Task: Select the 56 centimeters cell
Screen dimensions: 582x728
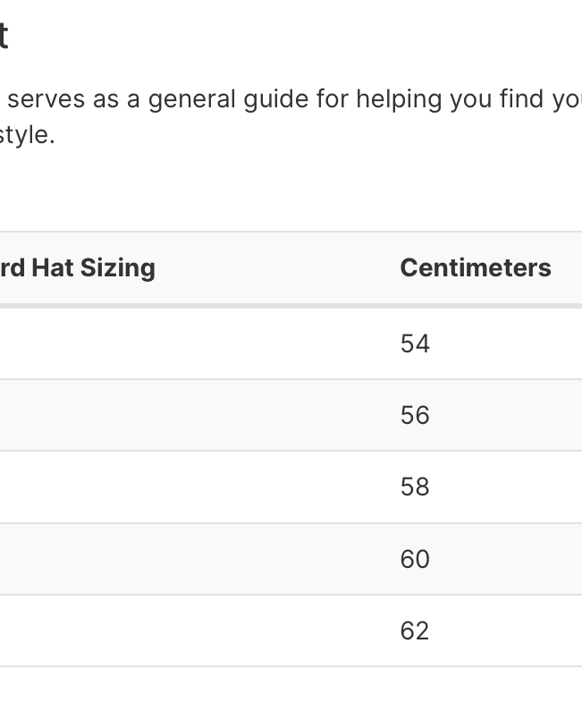Action: 415,415
